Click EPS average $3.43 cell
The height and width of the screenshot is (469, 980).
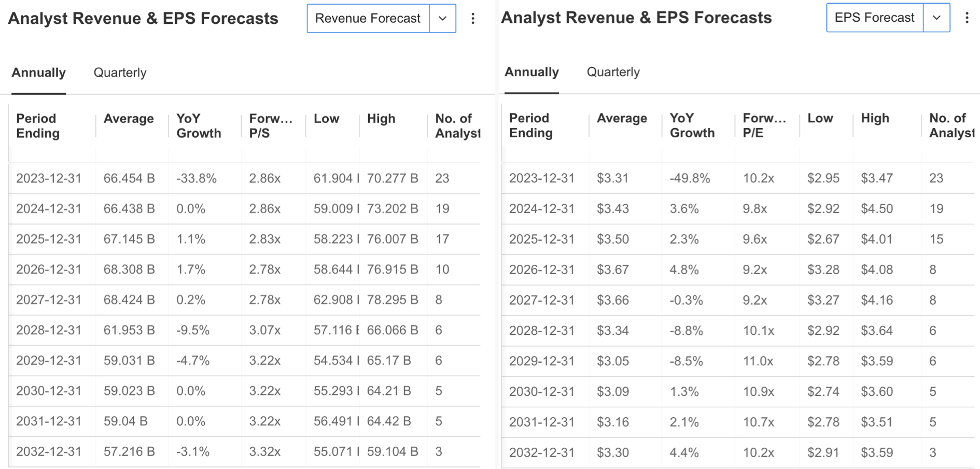point(612,208)
